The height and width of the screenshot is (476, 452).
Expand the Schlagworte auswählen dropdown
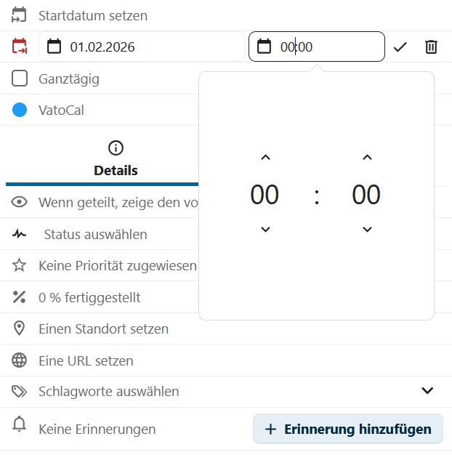click(427, 391)
